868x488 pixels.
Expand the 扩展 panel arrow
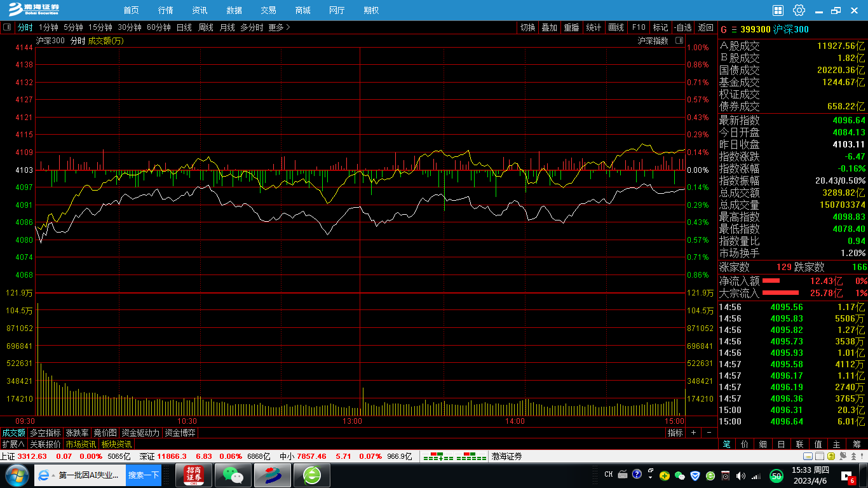coord(13,444)
